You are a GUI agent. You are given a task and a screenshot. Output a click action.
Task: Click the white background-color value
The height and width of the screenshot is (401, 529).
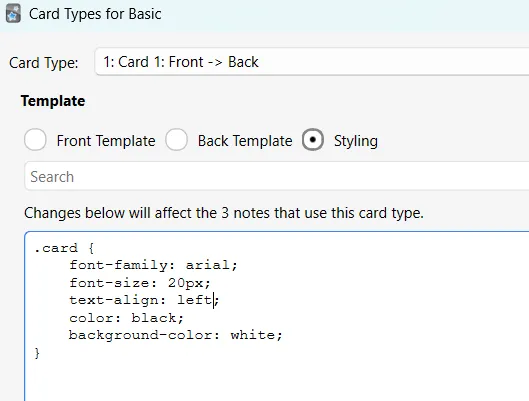[x=252, y=335]
